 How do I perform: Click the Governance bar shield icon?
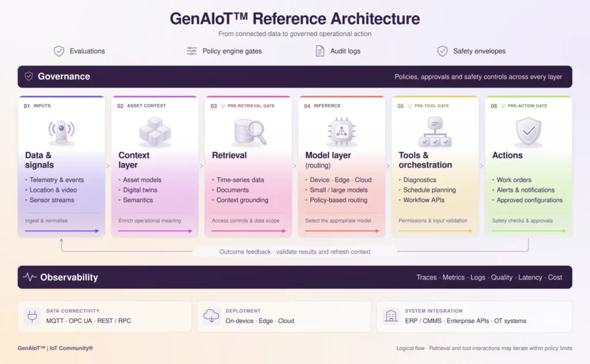coord(29,77)
